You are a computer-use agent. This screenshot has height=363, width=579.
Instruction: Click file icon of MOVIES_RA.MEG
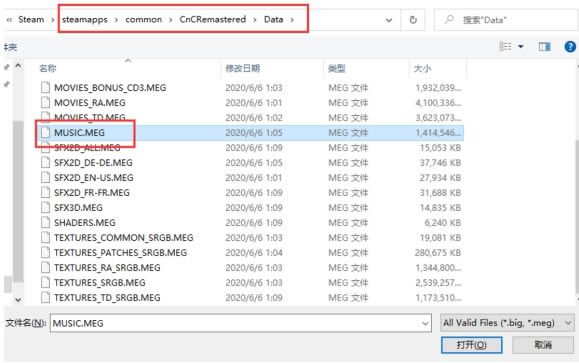coord(45,102)
